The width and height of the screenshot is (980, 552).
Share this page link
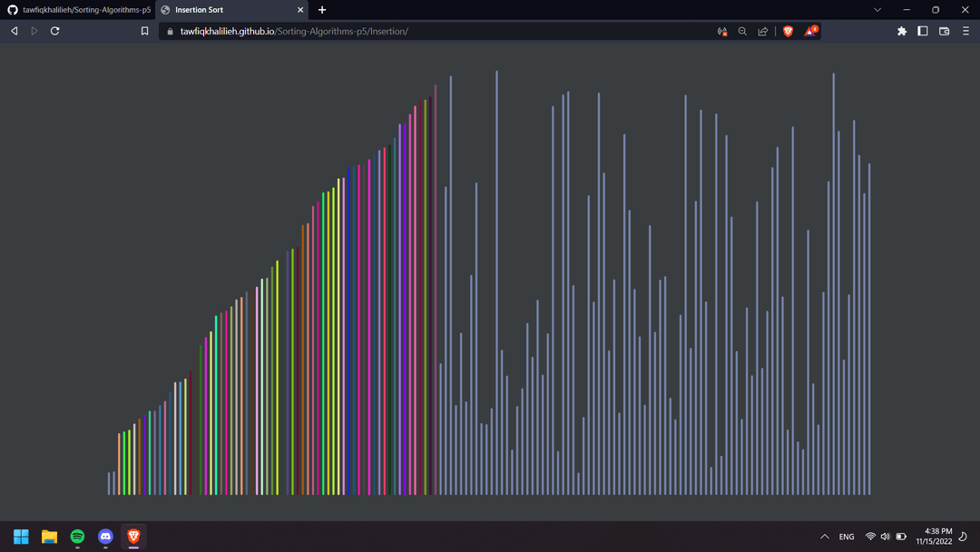(762, 31)
